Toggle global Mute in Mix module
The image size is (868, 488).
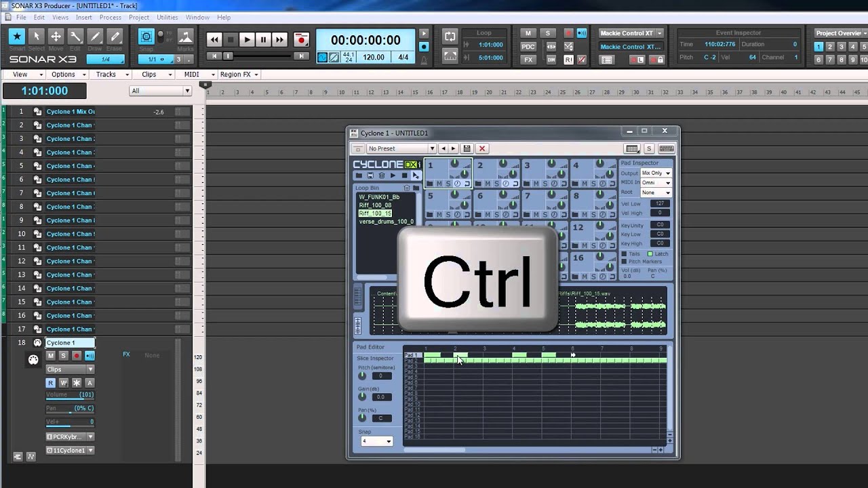(528, 33)
